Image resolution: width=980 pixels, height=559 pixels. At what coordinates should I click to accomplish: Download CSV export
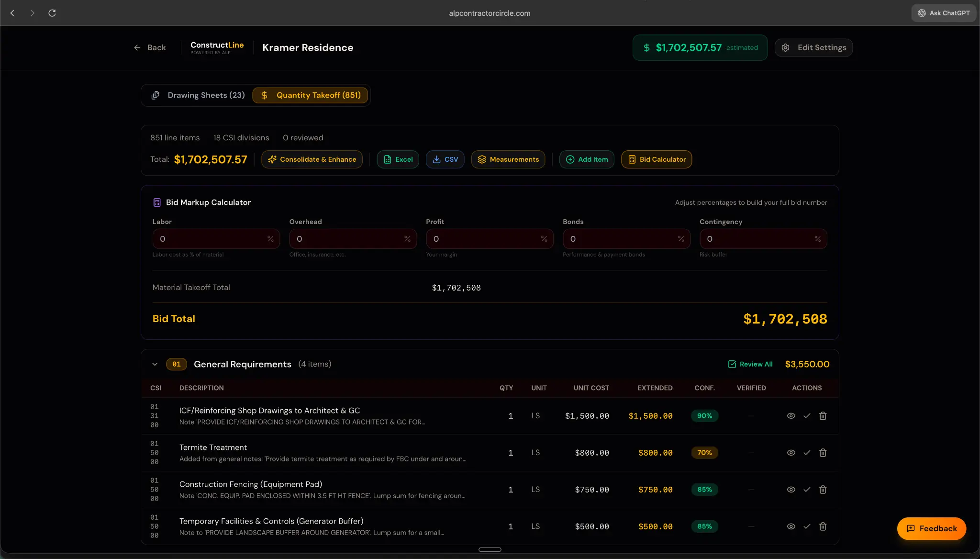[x=445, y=159]
